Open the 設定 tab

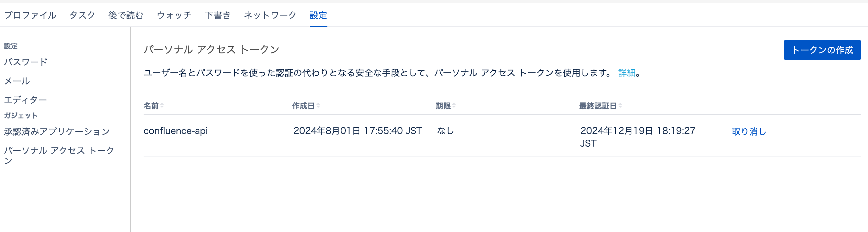click(318, 15)
